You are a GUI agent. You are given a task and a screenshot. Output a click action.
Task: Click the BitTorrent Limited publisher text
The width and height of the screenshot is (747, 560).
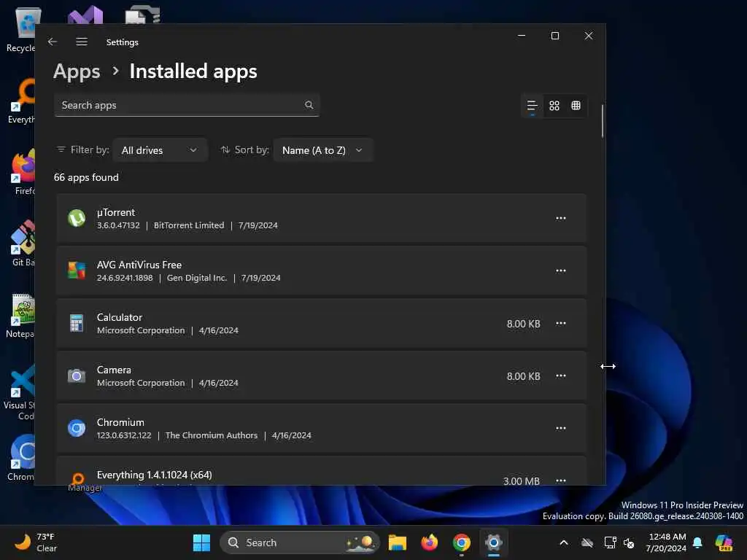click(x=189, y=225)
